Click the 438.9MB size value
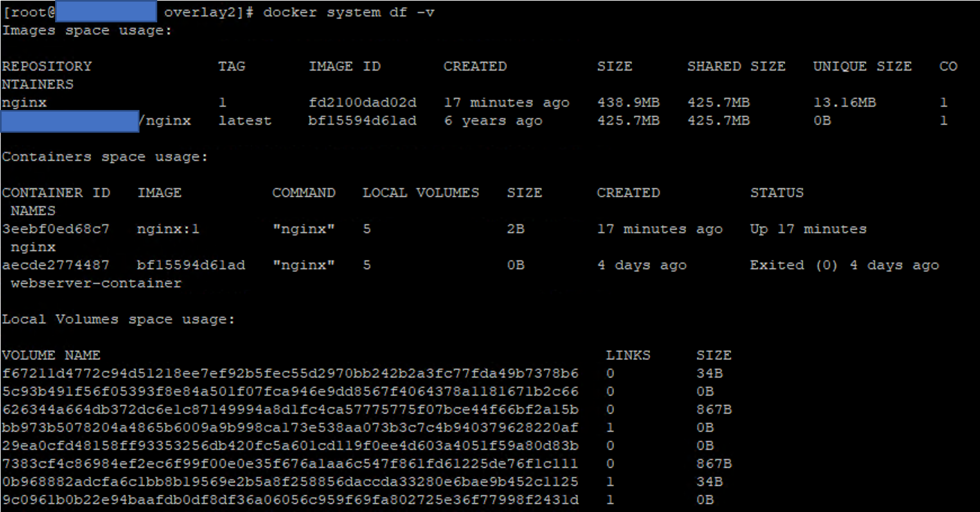 point(628,102)
